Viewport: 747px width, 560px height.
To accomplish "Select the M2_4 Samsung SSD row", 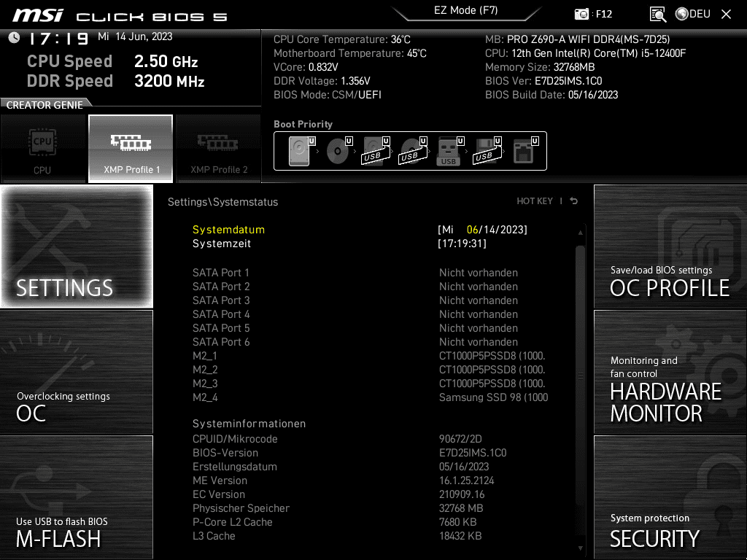I will coord(370,397).
